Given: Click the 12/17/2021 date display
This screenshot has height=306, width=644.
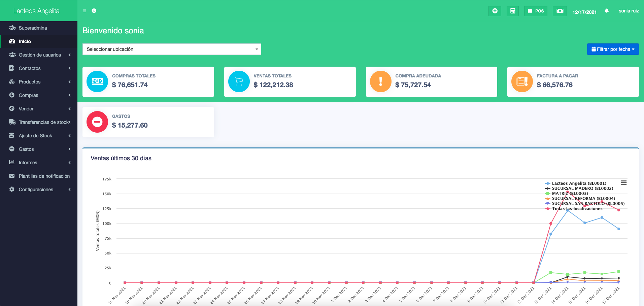Looking at the screenshot, I should pyautogui.click(x=584, y=12).
